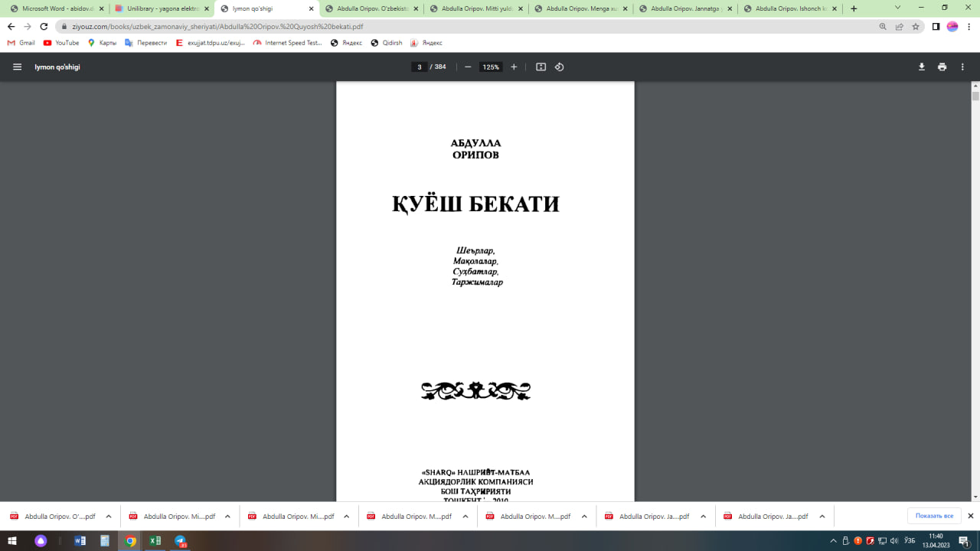
Task: Click the page number input field
Action: click(x=419, y=67)
